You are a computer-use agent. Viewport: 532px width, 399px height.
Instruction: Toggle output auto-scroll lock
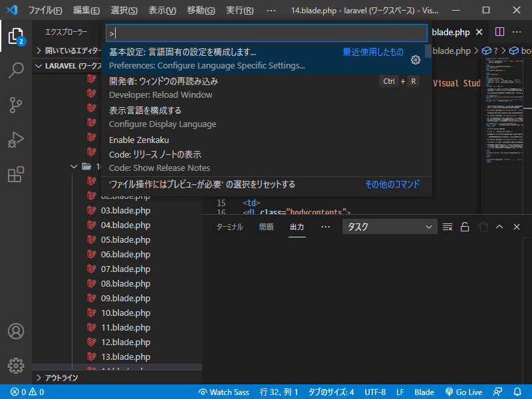tap(465, 227)
